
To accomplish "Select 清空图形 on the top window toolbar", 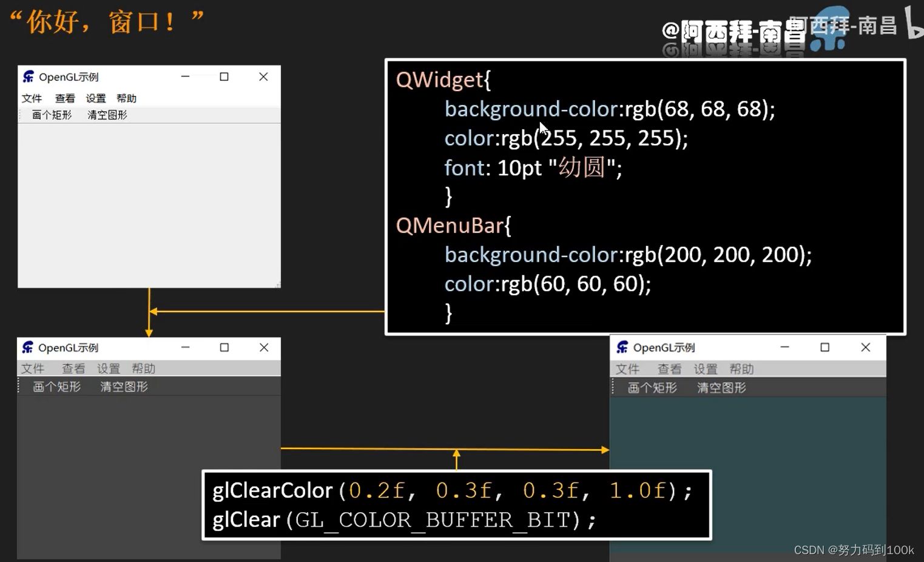I will coord(107,115).
